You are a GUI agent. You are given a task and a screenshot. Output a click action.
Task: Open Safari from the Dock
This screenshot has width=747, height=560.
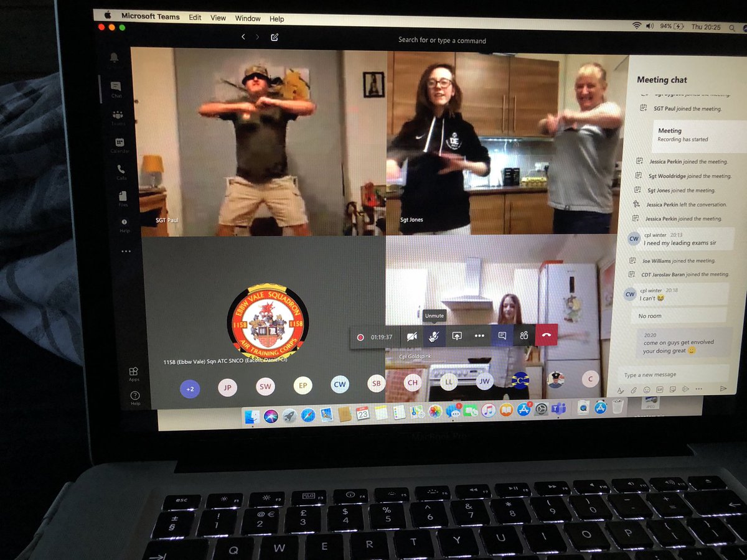pyautogui.click(x=308, y=414)
